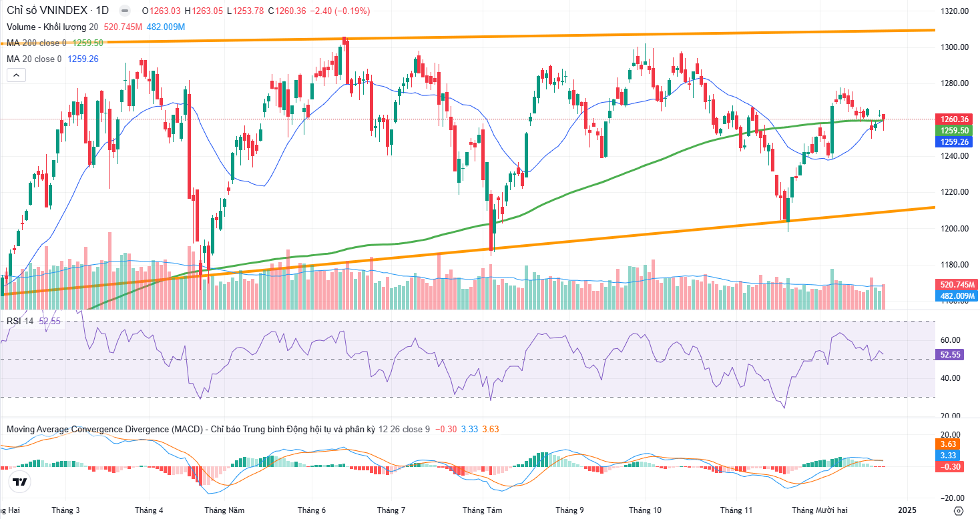Open the Chỉ số VNINDEX · 1D symbol title
The height and width of the screenshot is (519, 980).
click(58, 11)
